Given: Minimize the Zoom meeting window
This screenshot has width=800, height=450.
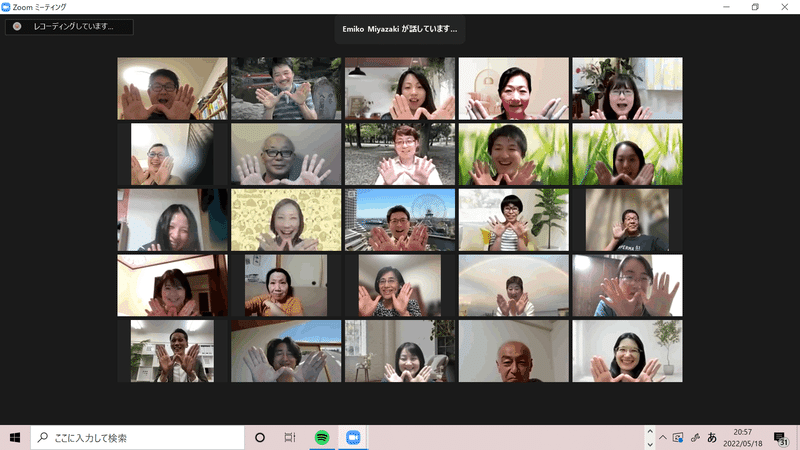Looking at the screenshot, I should tap(726, 7).
